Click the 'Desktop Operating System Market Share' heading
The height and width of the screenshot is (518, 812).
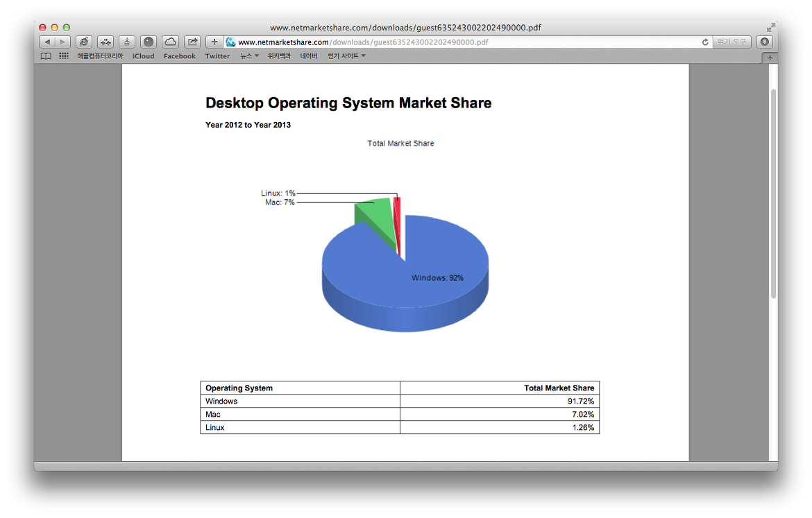tap(348, 103)
